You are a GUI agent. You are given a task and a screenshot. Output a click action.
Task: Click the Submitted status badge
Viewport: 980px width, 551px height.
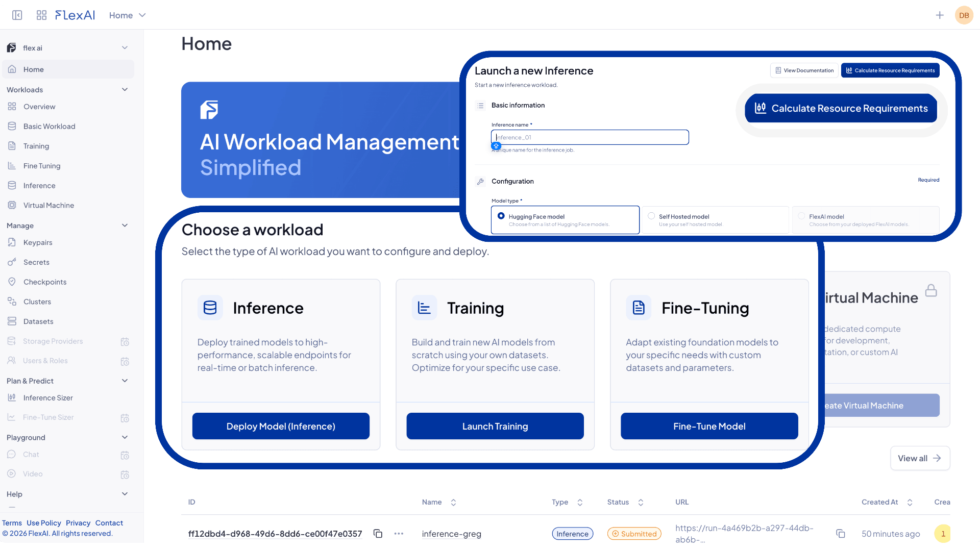(x=634, y=534)
